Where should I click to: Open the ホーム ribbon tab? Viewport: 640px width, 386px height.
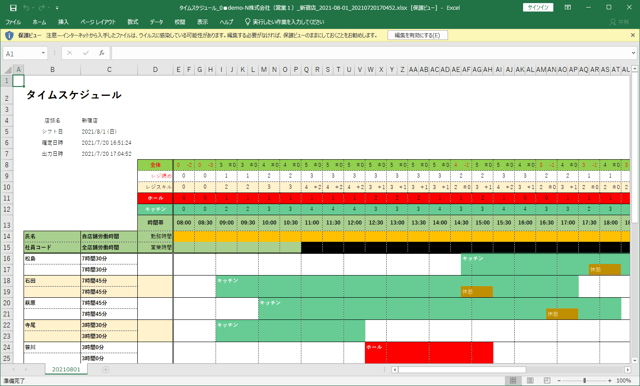click(39, 22)
